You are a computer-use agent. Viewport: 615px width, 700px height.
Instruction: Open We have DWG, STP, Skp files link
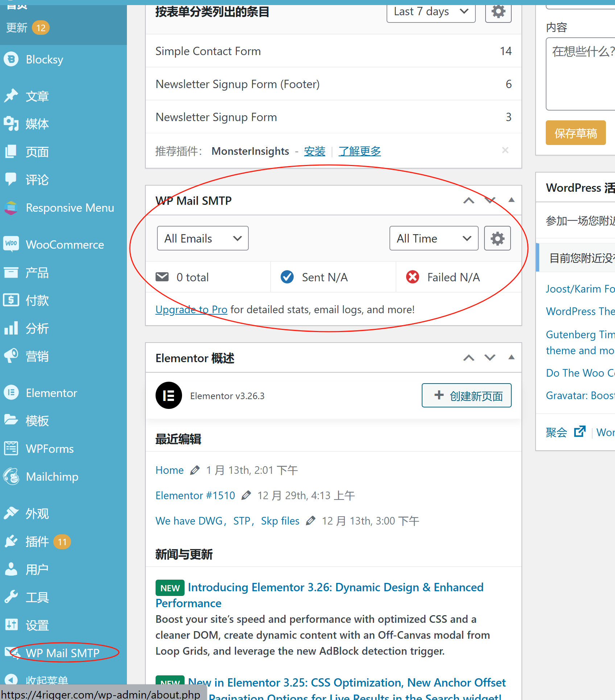click(227, 521)
